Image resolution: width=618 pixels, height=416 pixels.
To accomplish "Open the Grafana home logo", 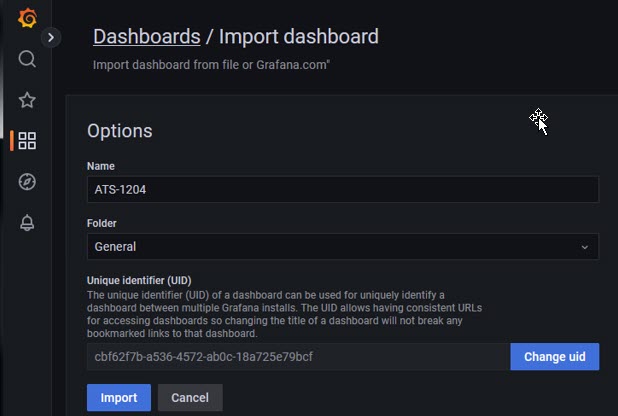I will (27, 18).
